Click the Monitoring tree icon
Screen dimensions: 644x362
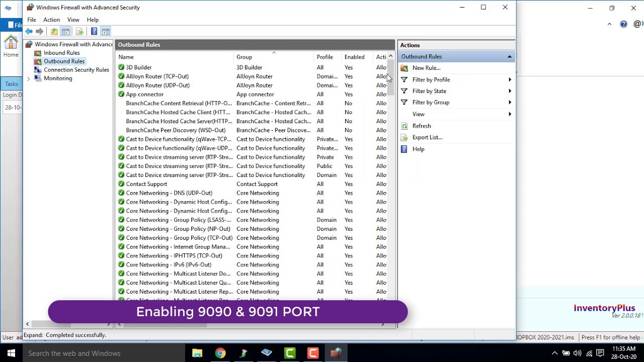[38, 78]
